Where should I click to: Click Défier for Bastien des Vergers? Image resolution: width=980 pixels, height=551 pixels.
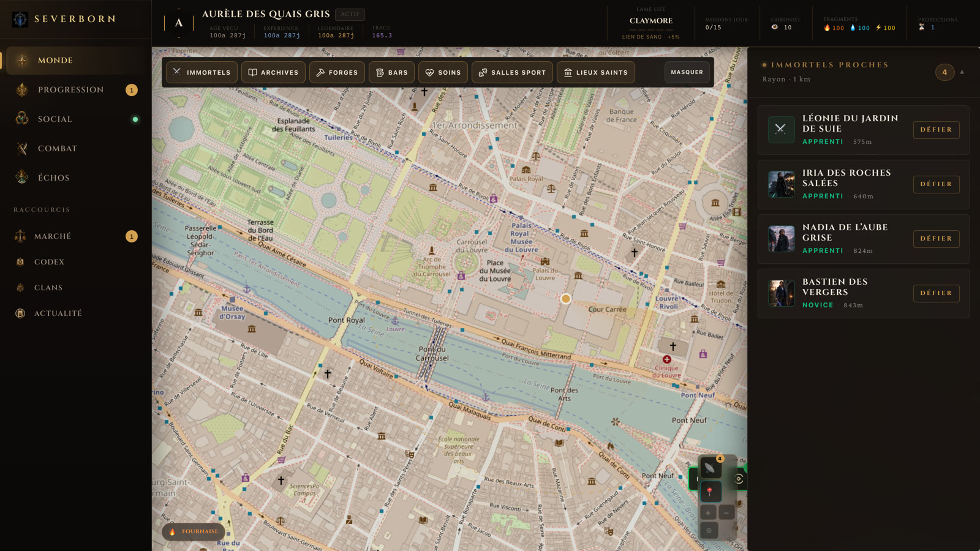point(936,293)
